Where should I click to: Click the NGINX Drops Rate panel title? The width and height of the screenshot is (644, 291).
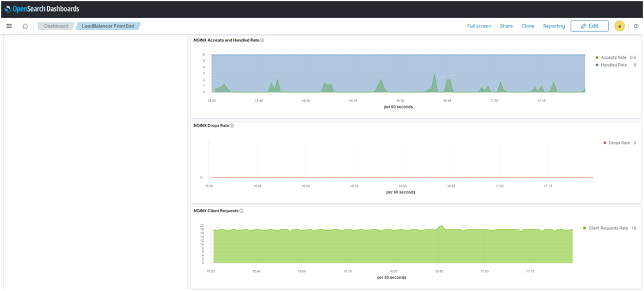211,125
